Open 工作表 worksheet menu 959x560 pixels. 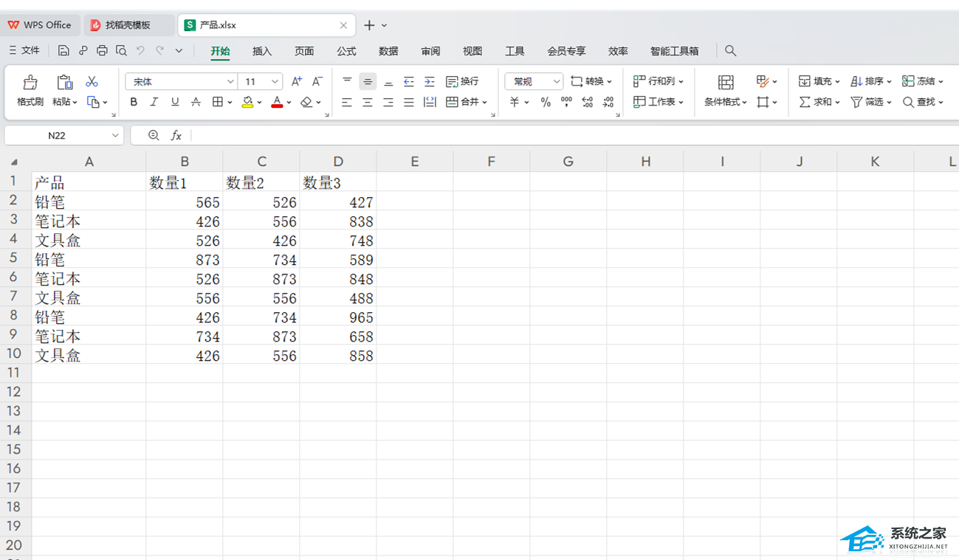click(659, 102)
